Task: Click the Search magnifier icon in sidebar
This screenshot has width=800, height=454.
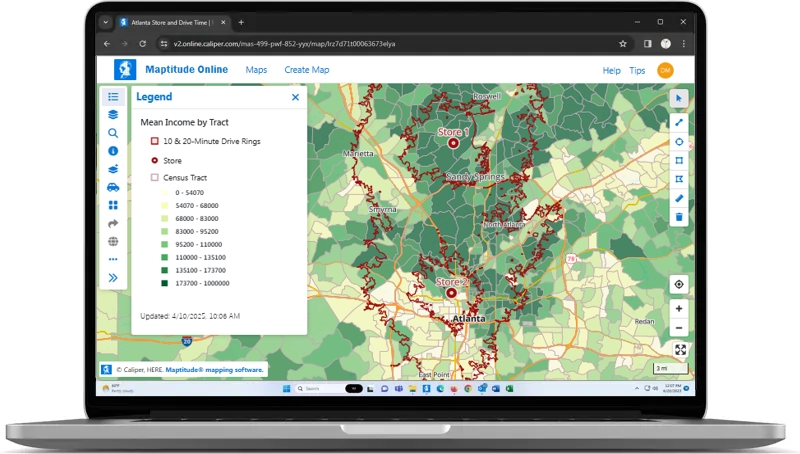Action: click(113, 133)
